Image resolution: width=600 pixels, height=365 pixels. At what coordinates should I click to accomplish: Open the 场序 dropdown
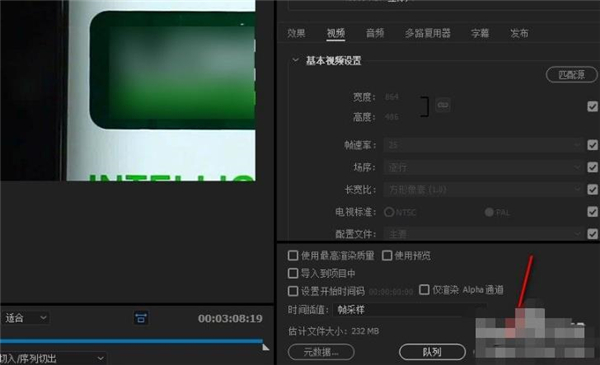click(x=483, y=167)
